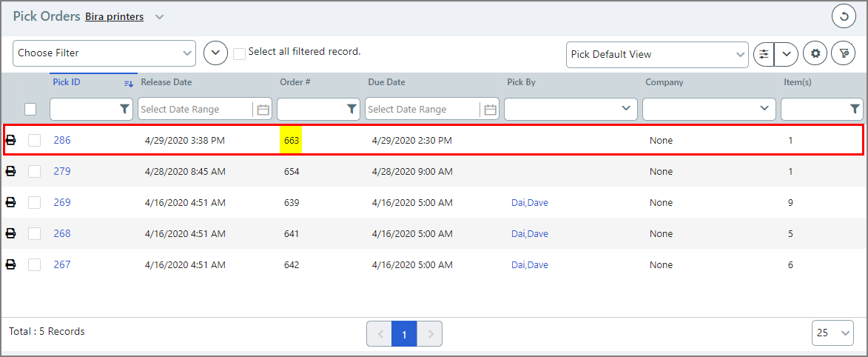The image size is (868, 357).
Task: Tick the header select-all rows checkbox
Action: click(x=30, y=110)
